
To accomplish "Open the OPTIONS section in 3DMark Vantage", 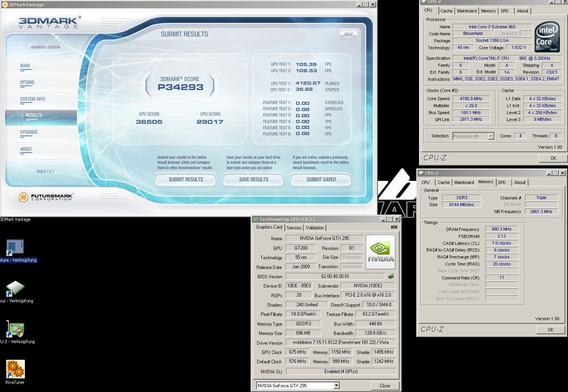I will coord(27,83).
